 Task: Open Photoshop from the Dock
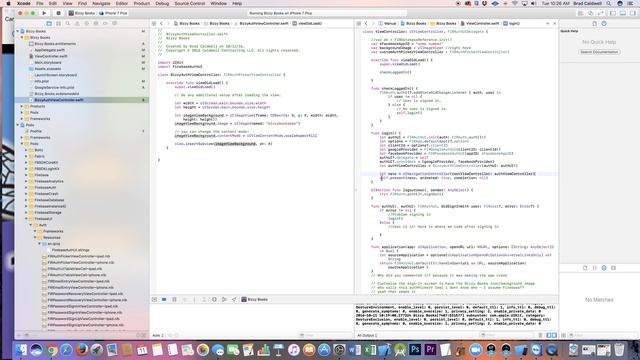tap(416, 349)
